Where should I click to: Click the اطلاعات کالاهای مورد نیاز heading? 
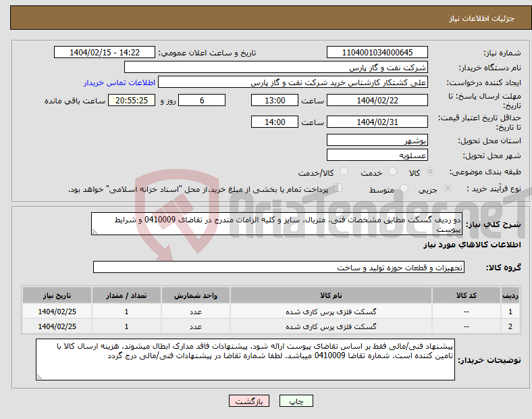[472, 245]
